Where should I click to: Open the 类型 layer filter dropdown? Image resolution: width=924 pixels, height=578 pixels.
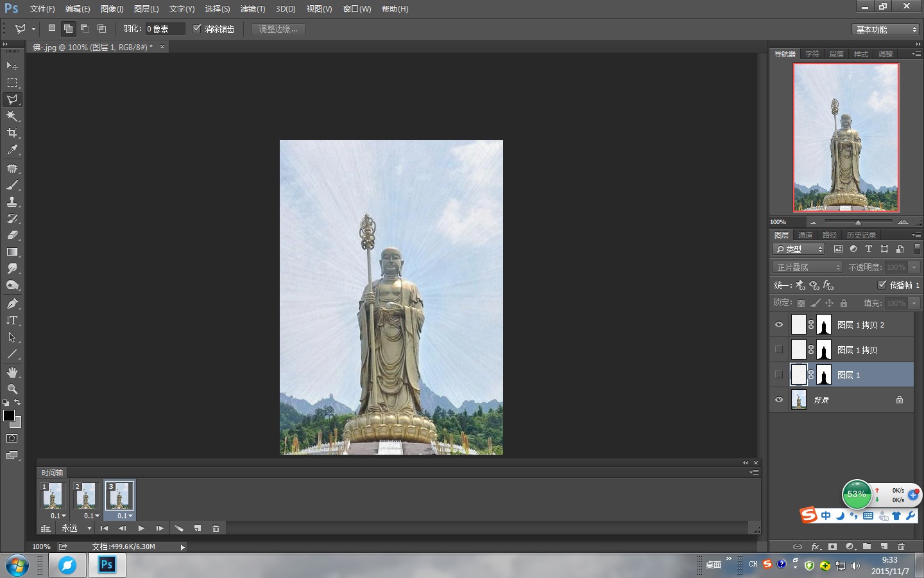799,249
